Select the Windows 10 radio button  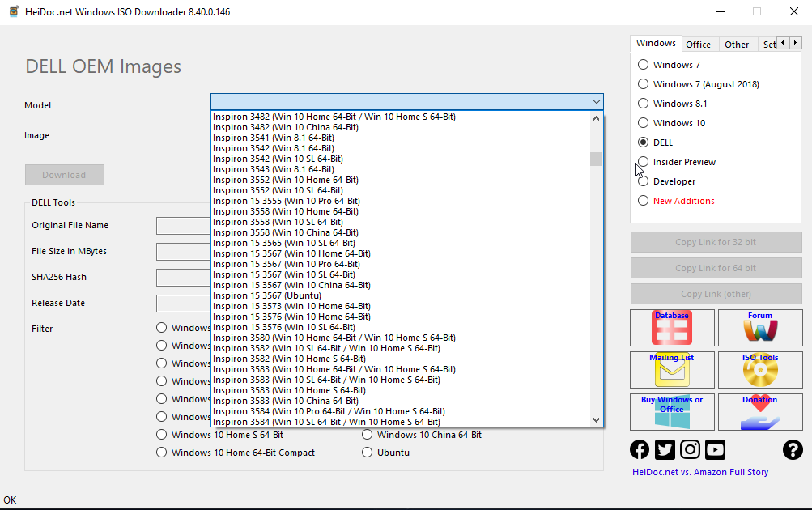643,123
